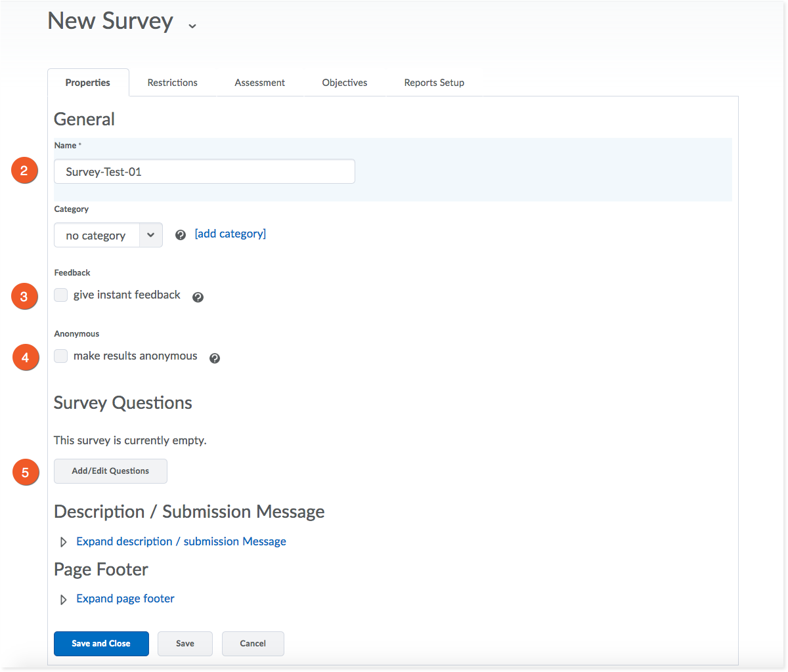Click the orange step 5 marker
Screen dimensions: 788x672
click(x=25, y=472)
